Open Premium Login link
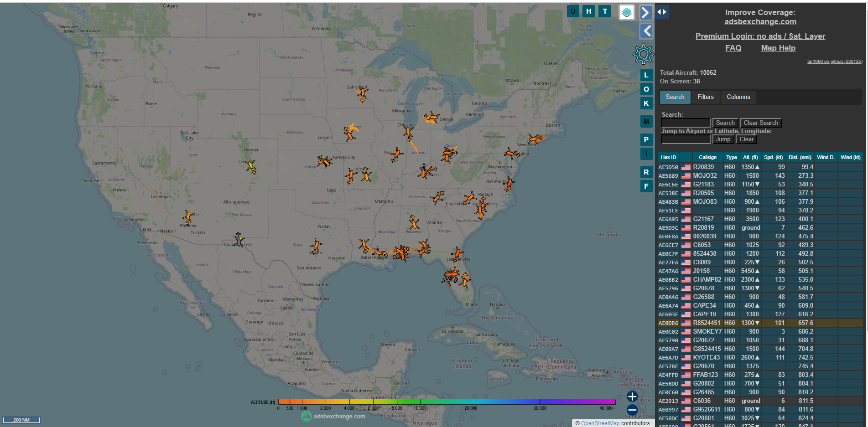Screen dimensions: 868x427 pos(760,36)
